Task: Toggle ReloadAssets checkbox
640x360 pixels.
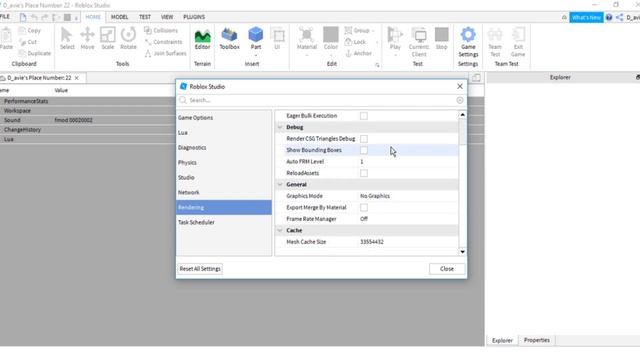Action: (364, 173)
